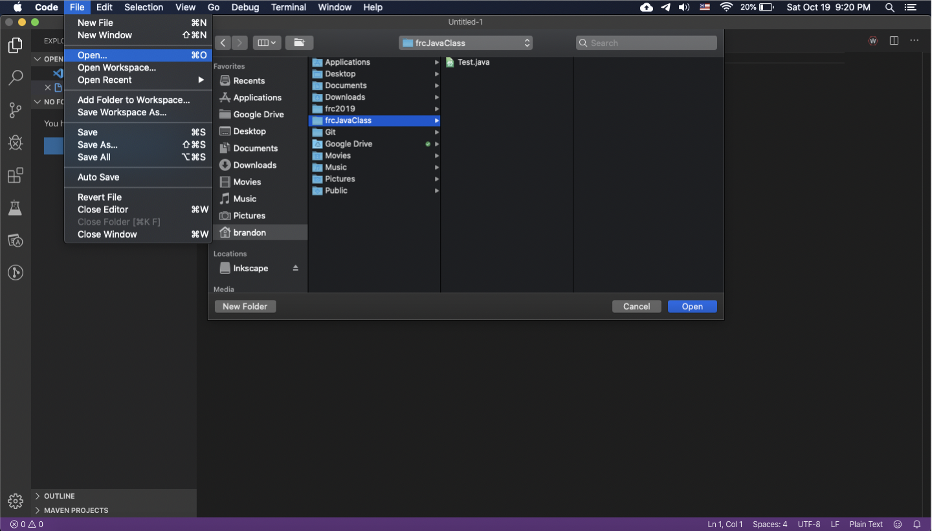Open the column view mode dropdown

pos(266,43)
